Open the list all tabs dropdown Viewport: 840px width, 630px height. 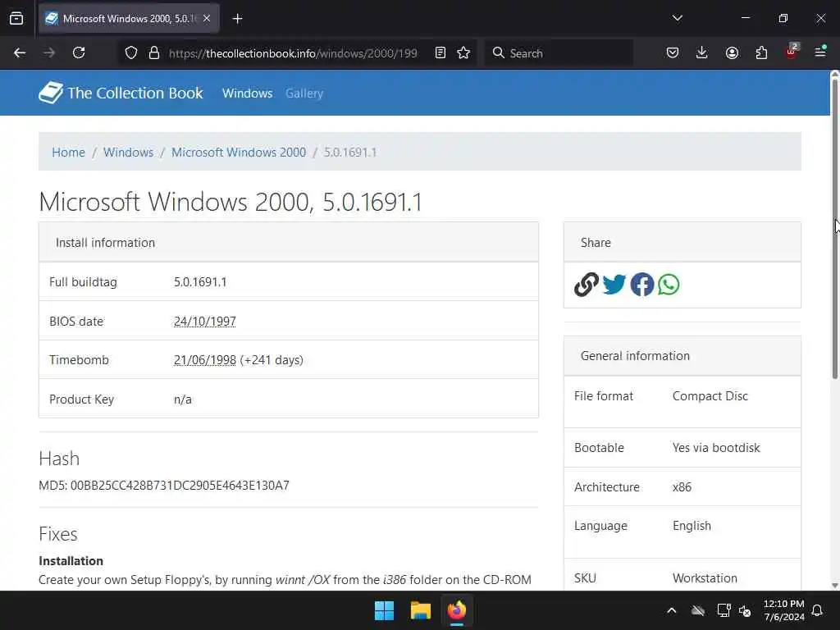(x=677, y=18)
